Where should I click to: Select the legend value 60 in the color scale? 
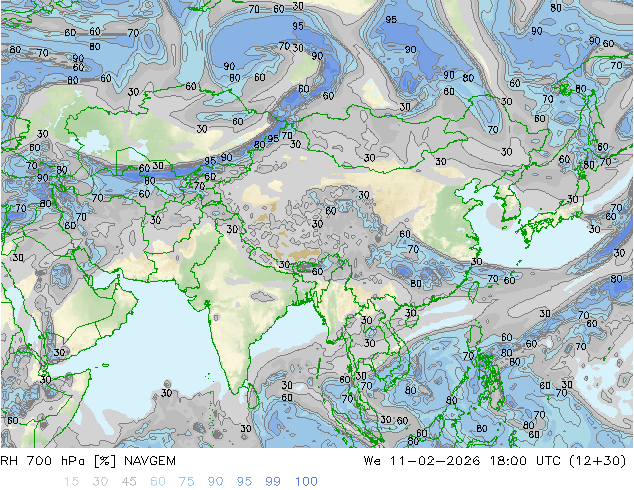click(x=158, y=482)
